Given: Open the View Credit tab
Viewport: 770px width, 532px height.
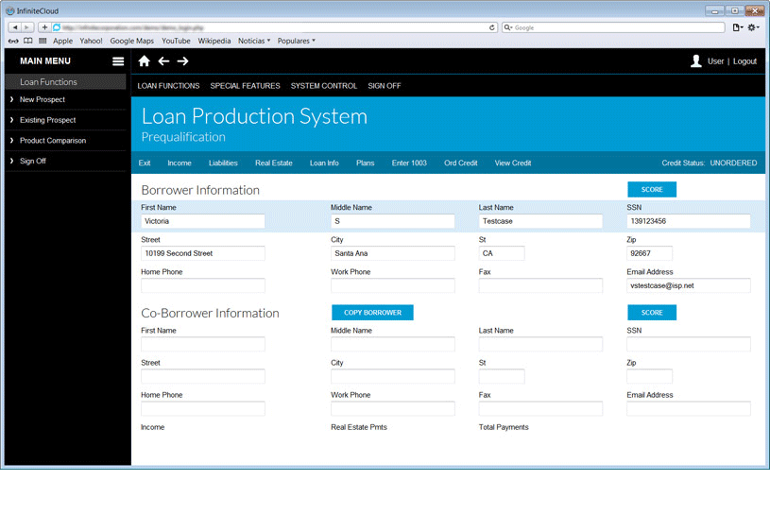Looking at the screenshot, I should 513,163.
